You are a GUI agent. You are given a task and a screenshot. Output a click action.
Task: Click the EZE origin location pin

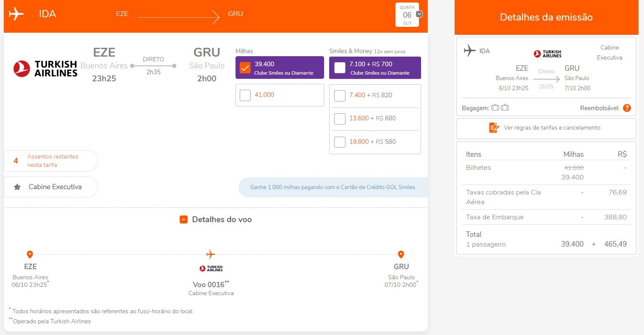[30, 254]
